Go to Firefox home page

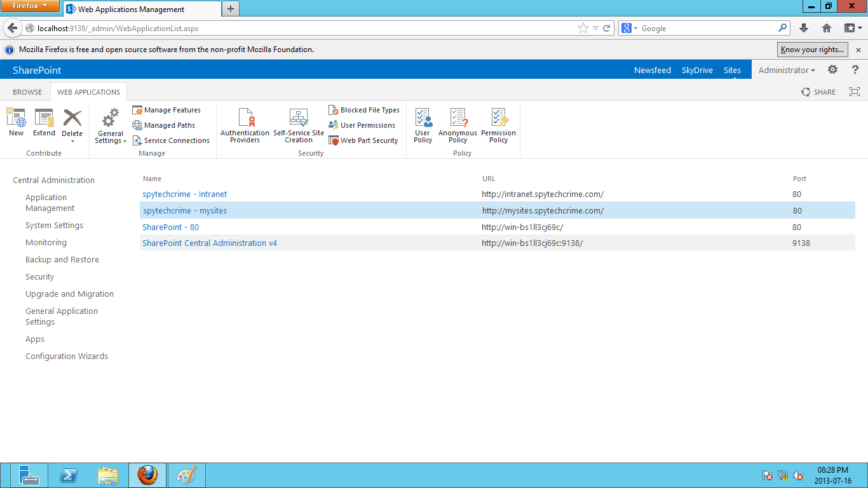[827, 28]
